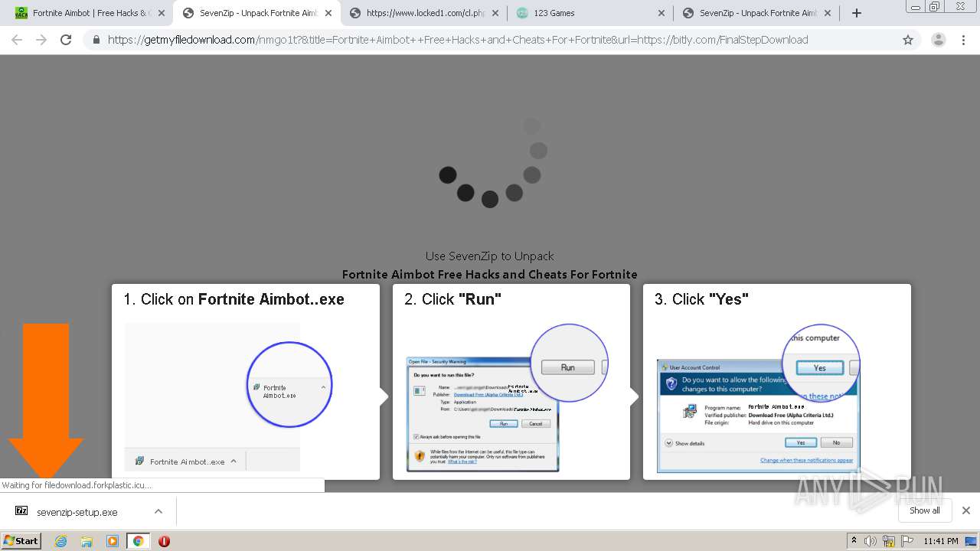
Task: Open the Chrome three-dot menu
Action: [963, 40]
